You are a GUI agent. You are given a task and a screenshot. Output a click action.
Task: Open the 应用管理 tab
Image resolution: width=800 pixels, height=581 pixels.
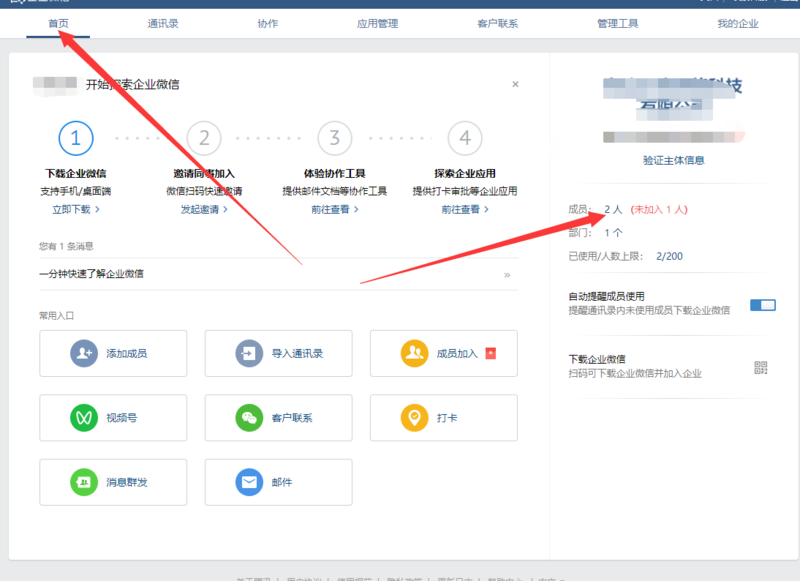point(378,23)
